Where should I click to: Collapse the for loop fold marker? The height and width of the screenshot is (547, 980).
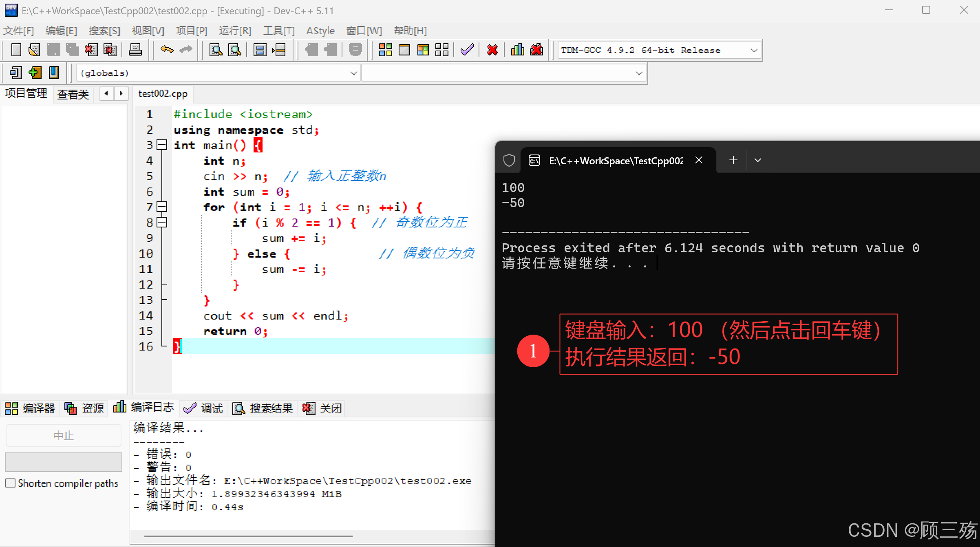coord(162,207)
